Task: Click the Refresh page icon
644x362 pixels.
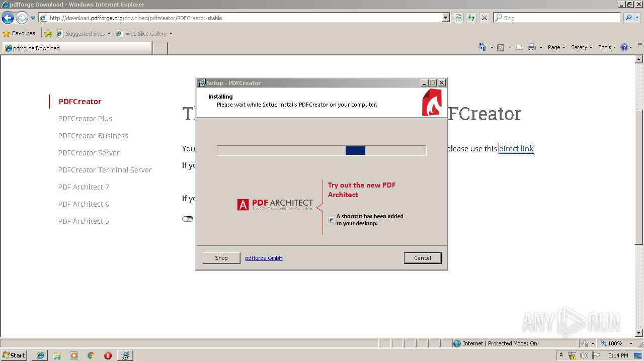Action: click(x=471, y=18)
